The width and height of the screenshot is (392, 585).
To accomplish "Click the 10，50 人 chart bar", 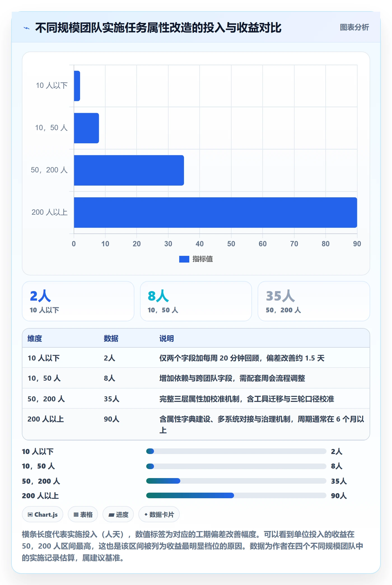I will point(87,128).
